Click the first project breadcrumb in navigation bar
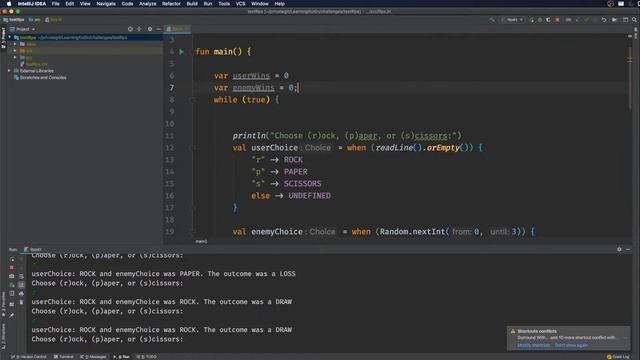640x360 pixels. pyautogui.click(x=14, y=20)
